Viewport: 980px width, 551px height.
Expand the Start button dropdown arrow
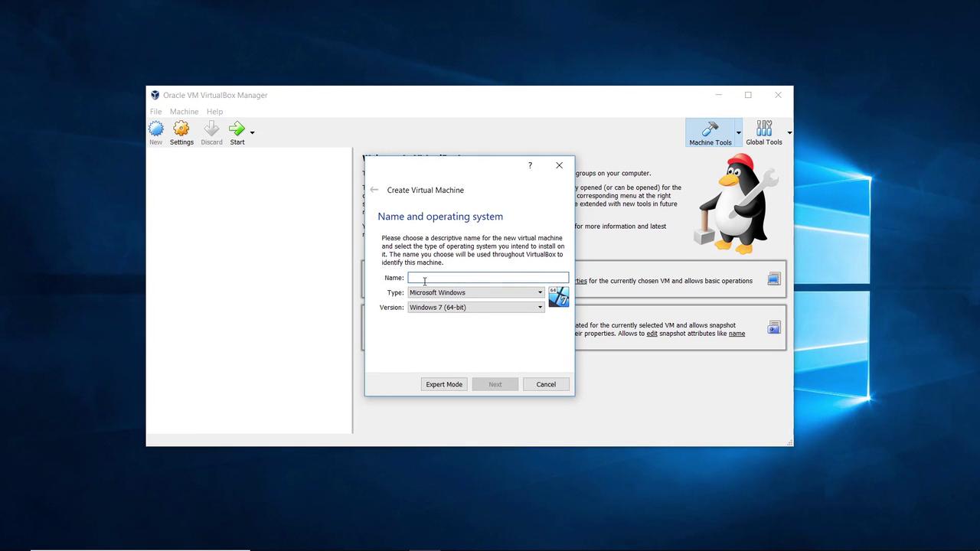click(252, 132)
